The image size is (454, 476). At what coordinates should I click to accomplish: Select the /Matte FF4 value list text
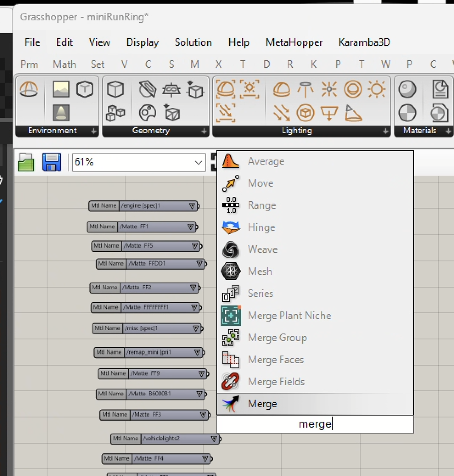tap(149, 458)
